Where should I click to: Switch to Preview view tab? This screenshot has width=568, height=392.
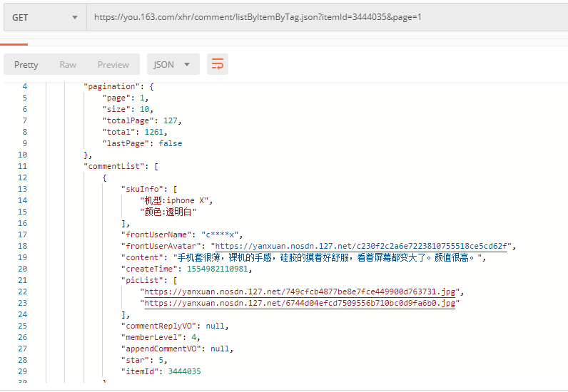113,64
